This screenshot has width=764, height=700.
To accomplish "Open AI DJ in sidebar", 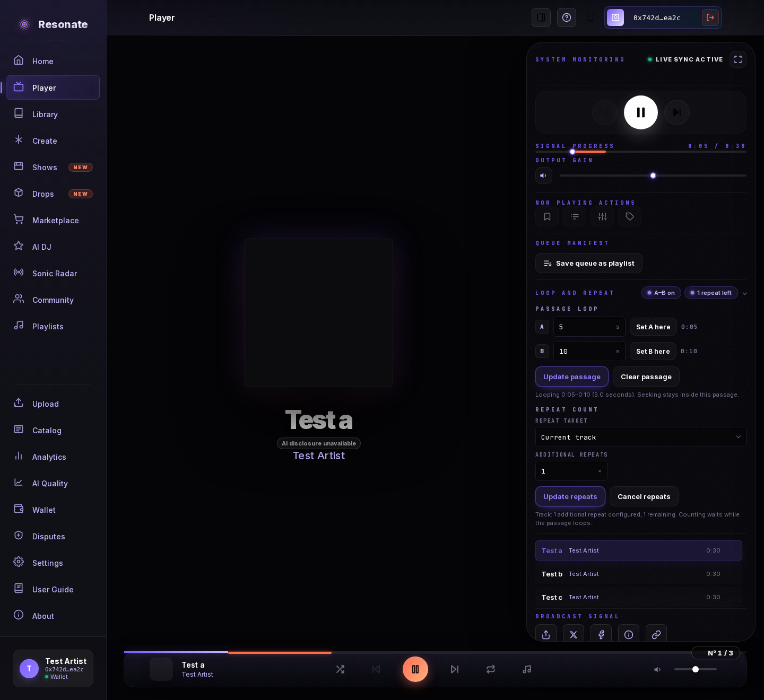I will pos(53,247).
